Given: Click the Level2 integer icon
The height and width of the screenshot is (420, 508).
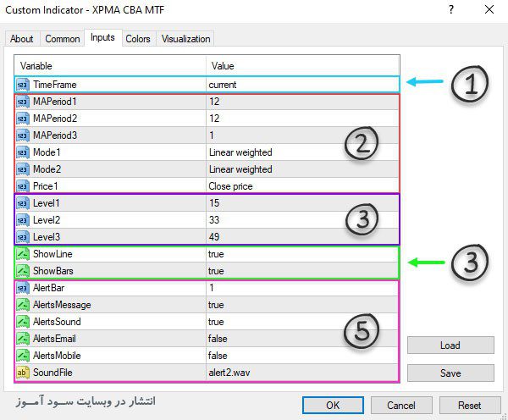Looking at the screenshot, I should (22, 220).
